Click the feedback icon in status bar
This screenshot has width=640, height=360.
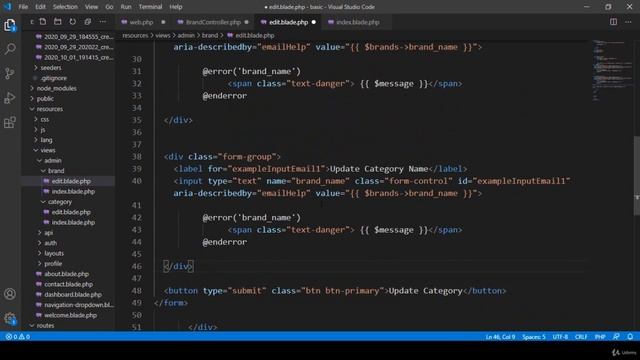[x=616, y=337]
